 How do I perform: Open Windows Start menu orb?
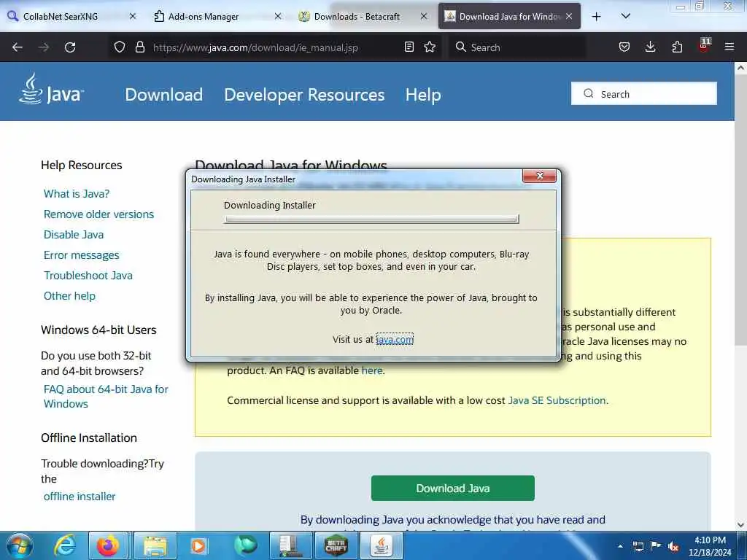(x=20, y=545)
